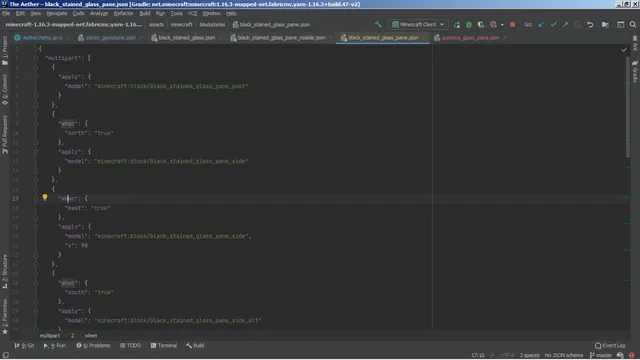
Task: Click the red error indicator in status bar
Action: (x=631, y=355)
